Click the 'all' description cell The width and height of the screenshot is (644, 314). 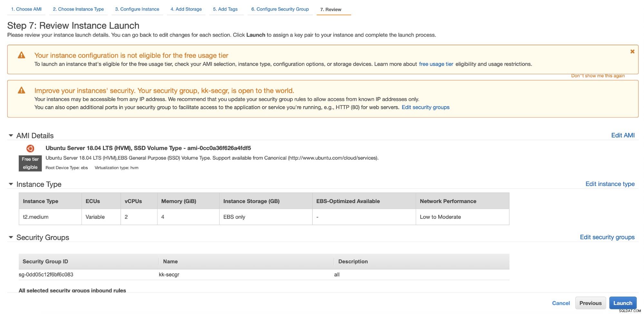[337, 274]
